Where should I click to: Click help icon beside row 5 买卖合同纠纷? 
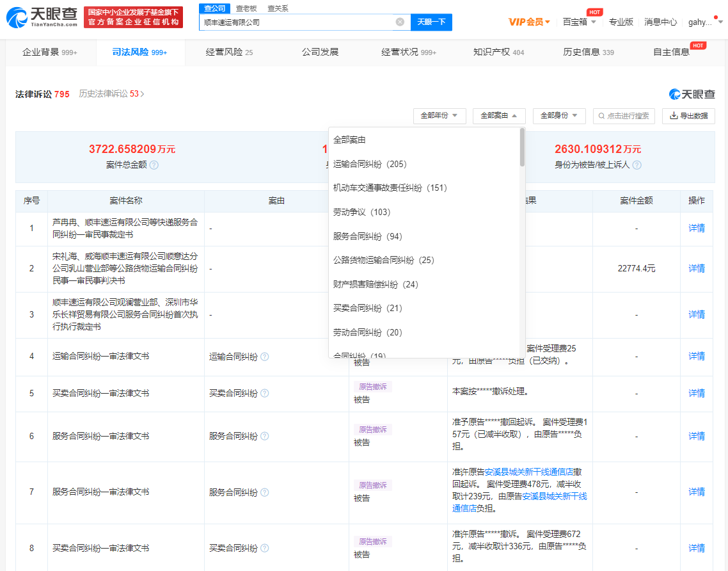click(x=265, y=394)
